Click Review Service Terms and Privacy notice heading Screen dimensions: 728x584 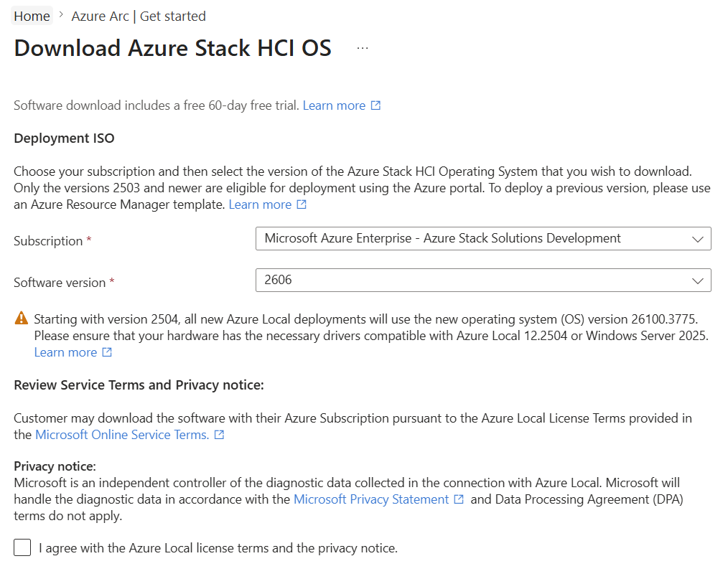point(139,385)
